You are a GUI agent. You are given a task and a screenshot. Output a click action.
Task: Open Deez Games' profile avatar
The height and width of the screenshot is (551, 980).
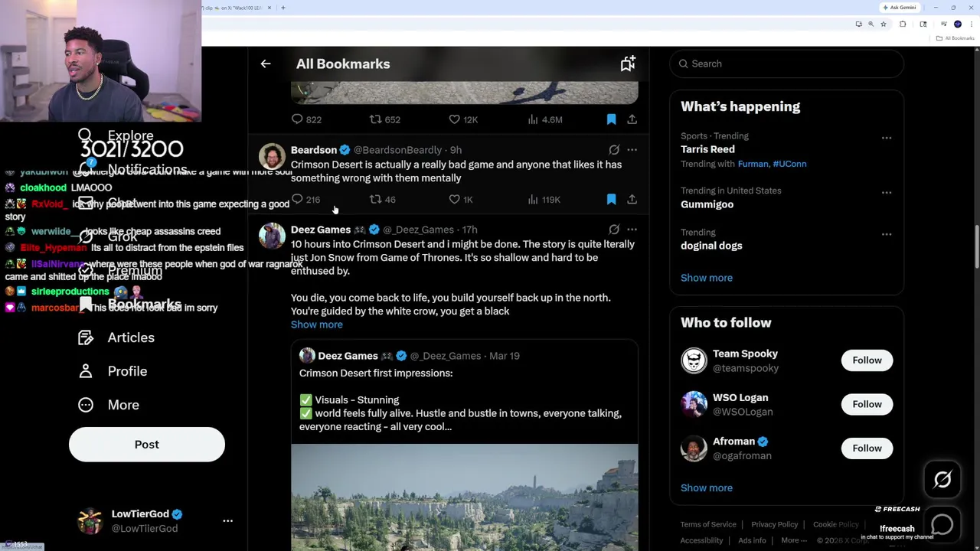[x=272, y=236]
